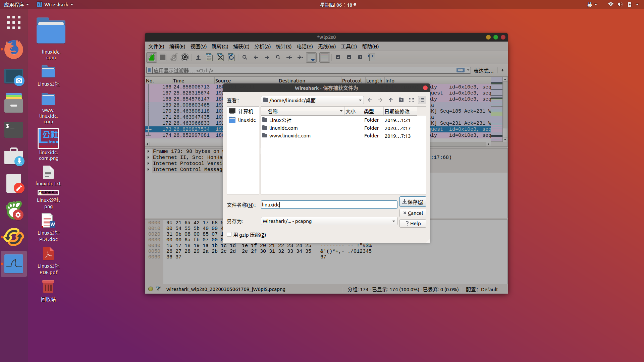Click the 保存(S) save button
Viewport: 644px width, 362px height.
pos(412,201)
